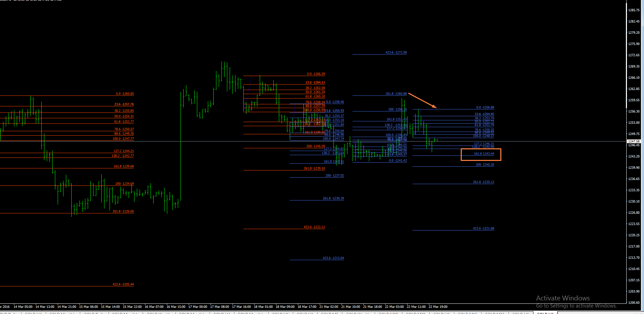The height and width of the screenshot is (314, 644).
Task: Click the '200- 1240.26' extension label
Action: click(485, 165)
